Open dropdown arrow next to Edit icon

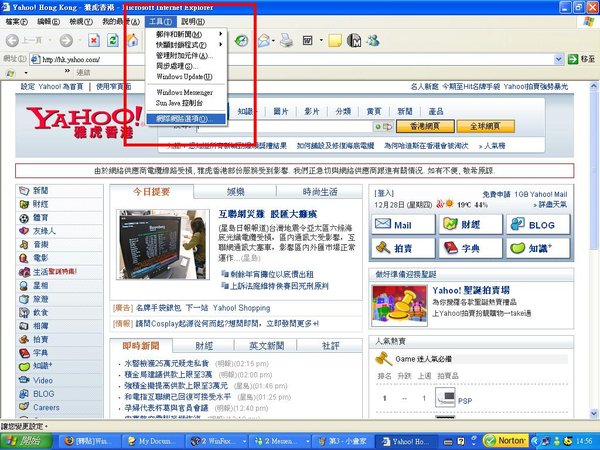tap(321, 40)
